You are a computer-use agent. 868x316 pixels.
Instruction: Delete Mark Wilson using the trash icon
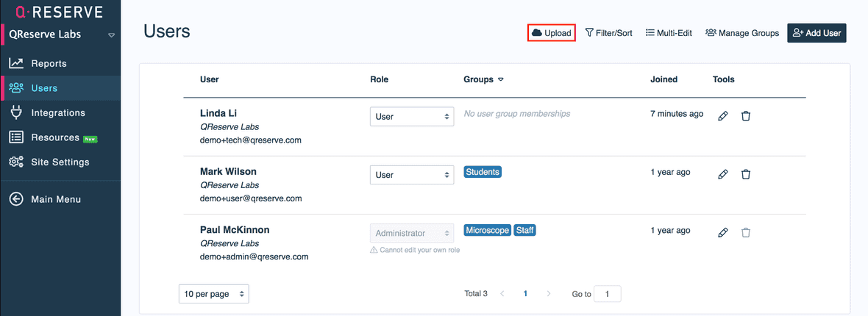pos(745,174)
